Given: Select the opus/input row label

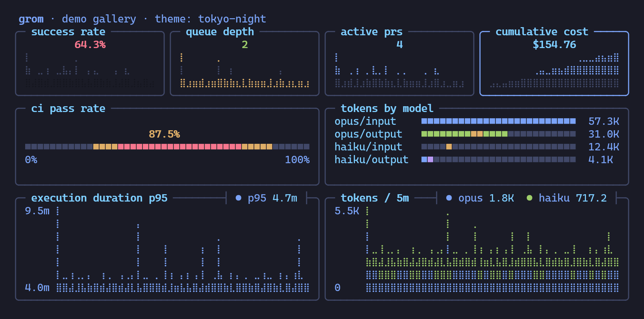Looking at the screenshot, I should pyautogui.click(x=365, y=121).
